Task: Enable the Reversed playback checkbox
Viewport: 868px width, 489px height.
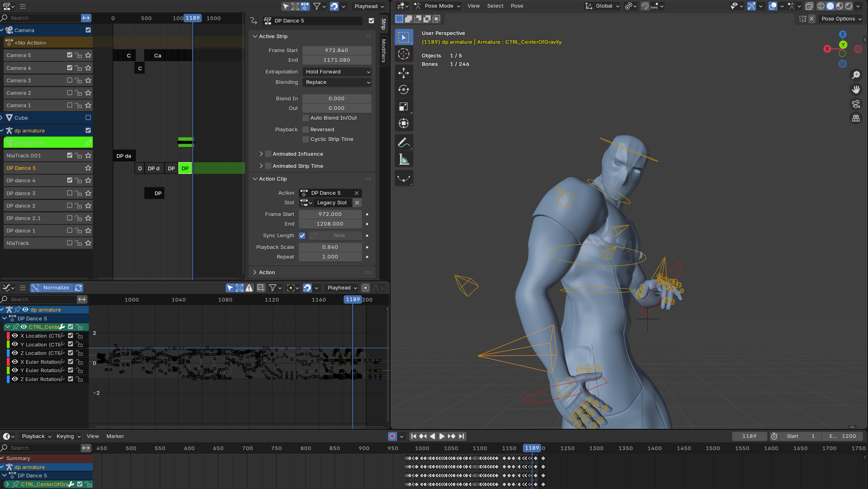Action: pos(306,130)
